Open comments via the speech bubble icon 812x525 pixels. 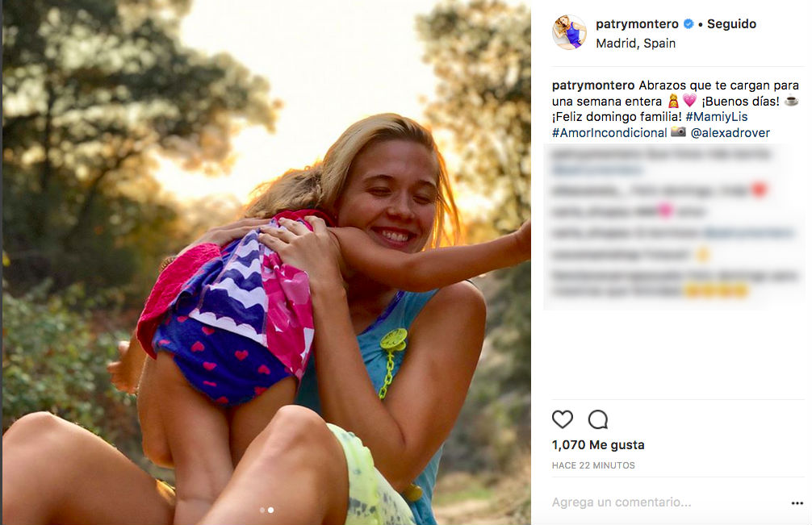pyautogui.click(x=598, y=419)
